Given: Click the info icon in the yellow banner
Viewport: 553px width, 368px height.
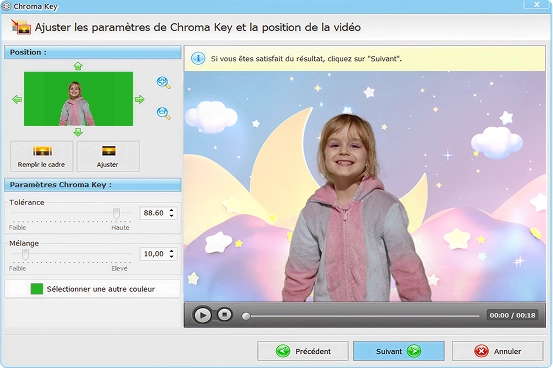Looking at the screenshot, I should (198, 58).
